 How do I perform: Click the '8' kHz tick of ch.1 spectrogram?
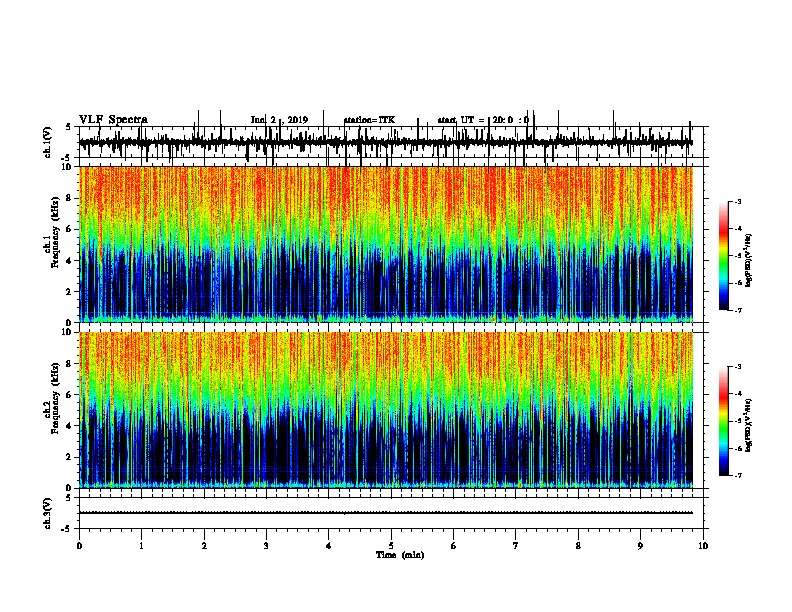pyautogui.click(x=69, y=198)
